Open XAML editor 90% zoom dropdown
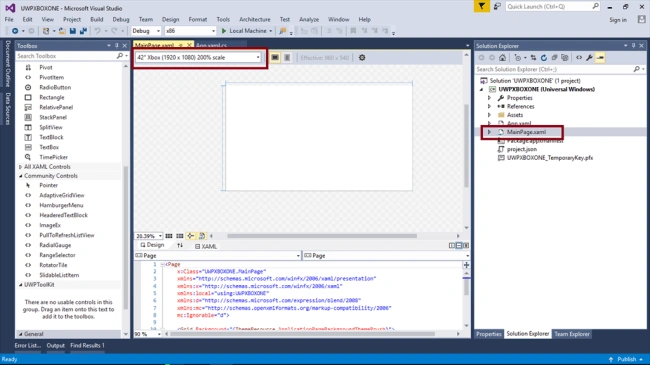The image size is (650, 365). (159, 334)
